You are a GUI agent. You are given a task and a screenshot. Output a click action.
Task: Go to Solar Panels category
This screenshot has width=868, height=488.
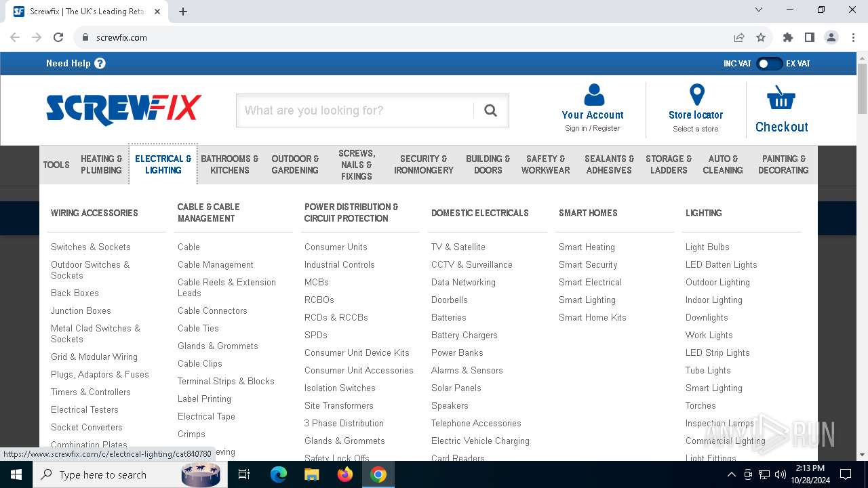(x=456, y=388)
